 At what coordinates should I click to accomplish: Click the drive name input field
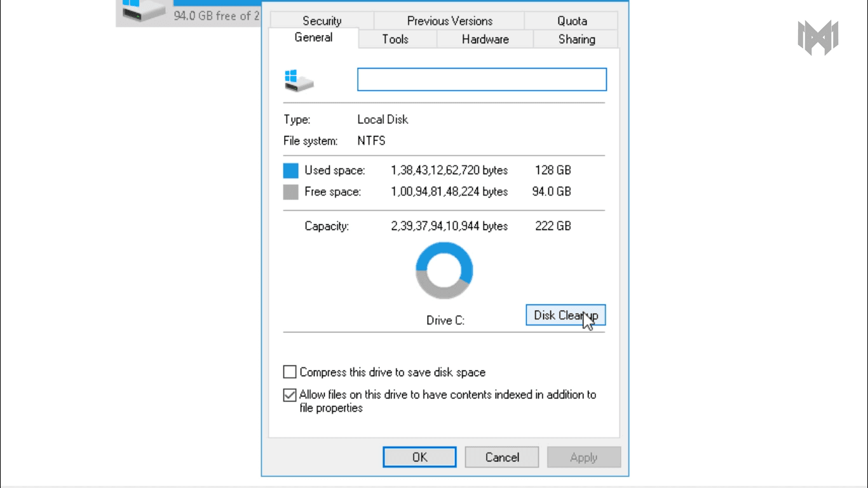[x=482, y=79]
